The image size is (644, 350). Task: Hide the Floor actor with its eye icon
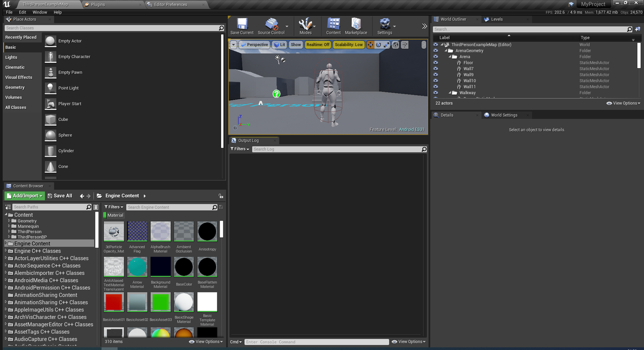(435, 63)
